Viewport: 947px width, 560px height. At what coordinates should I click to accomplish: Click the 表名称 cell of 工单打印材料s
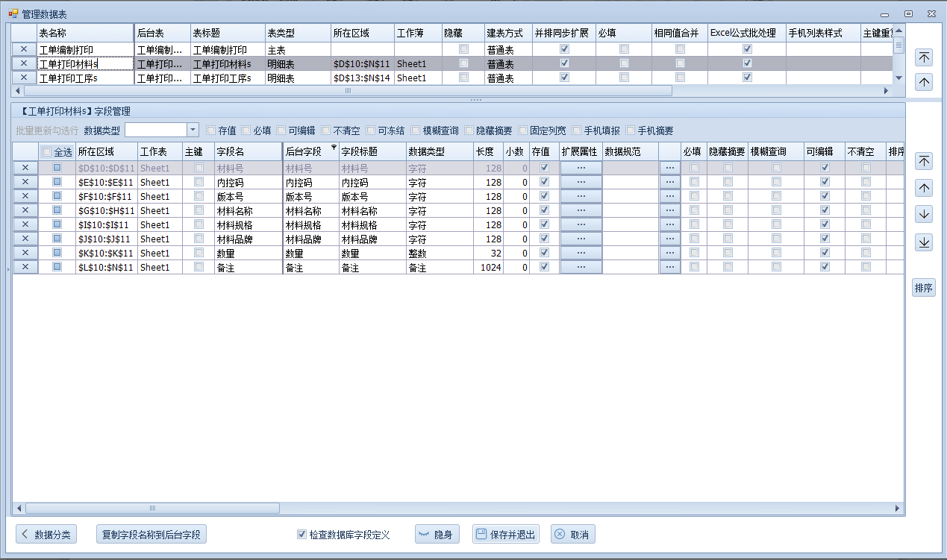84,64
